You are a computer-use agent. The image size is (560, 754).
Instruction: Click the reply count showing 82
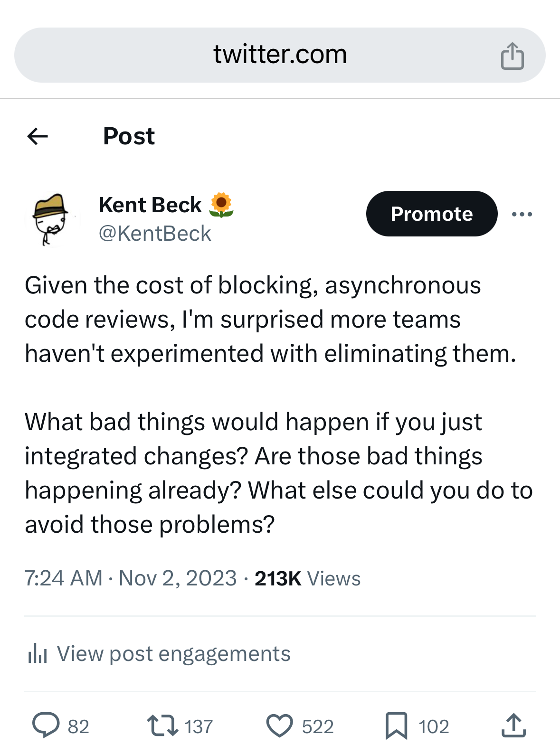(77, 726)
